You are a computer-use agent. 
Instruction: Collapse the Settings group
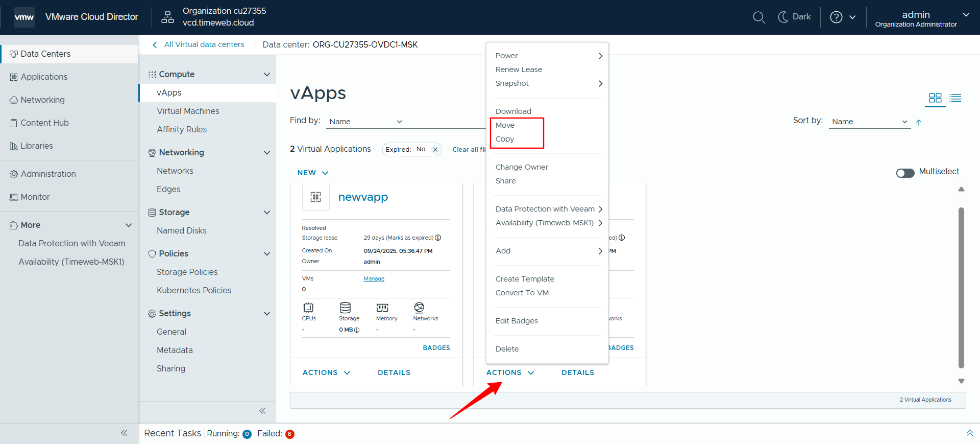click(x=266, y=313)
